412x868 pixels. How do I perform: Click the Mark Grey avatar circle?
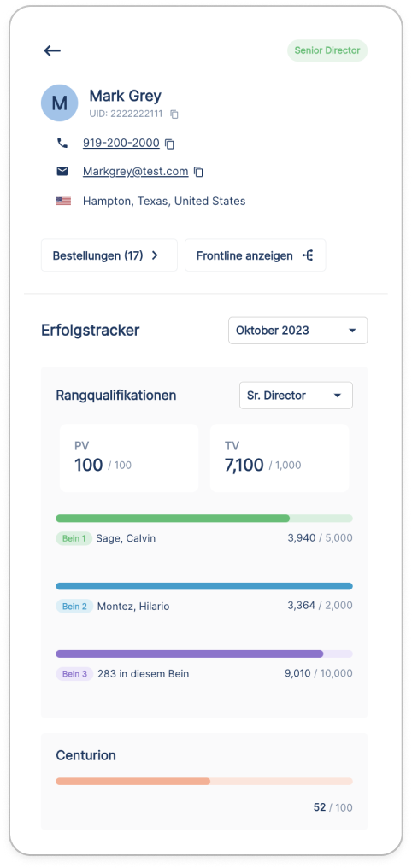59,103
